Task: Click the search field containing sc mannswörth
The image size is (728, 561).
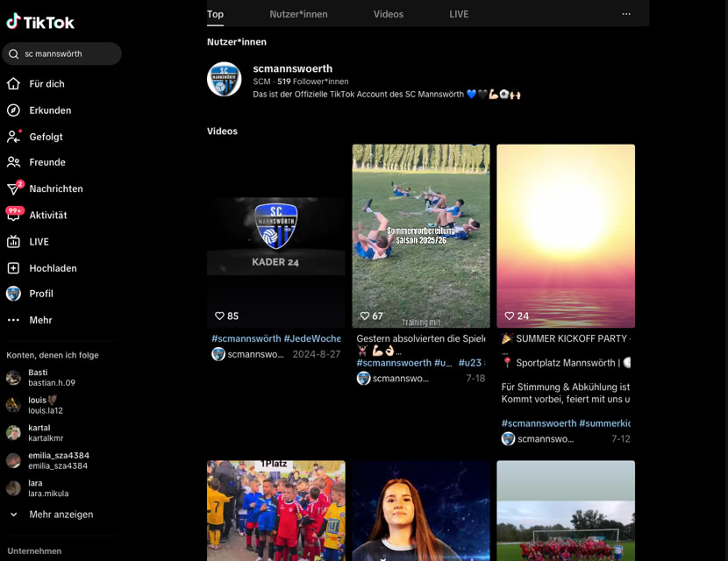Action: (61, 53)
